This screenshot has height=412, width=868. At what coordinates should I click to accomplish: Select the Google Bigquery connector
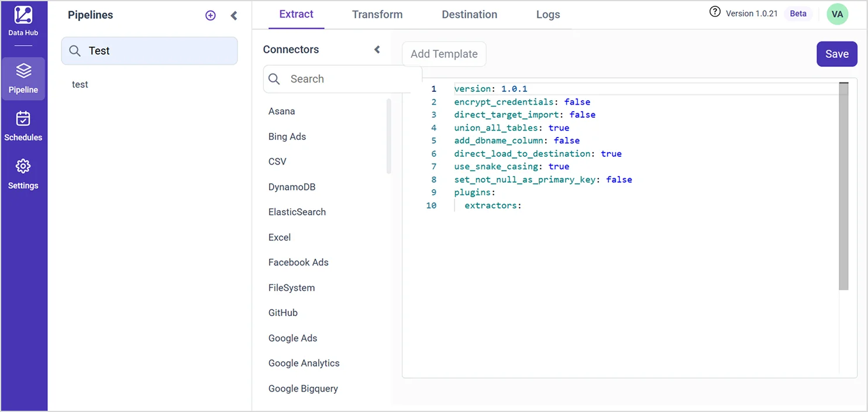303,389
